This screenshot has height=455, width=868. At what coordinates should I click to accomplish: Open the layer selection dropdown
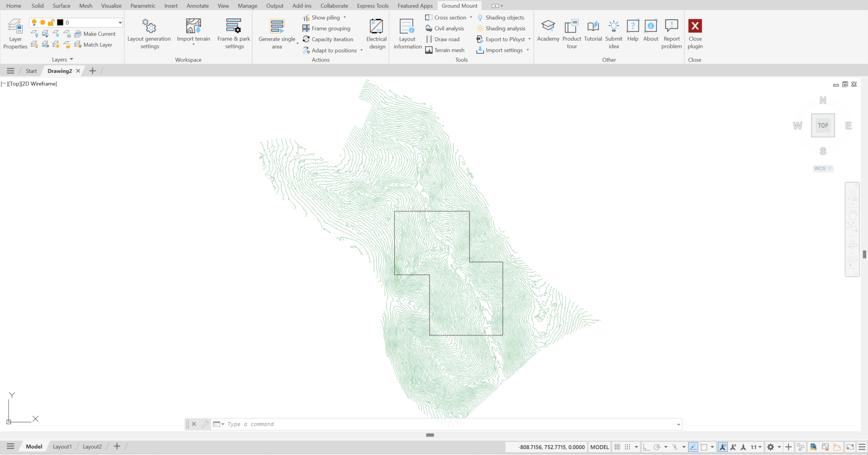click(119, 22)
